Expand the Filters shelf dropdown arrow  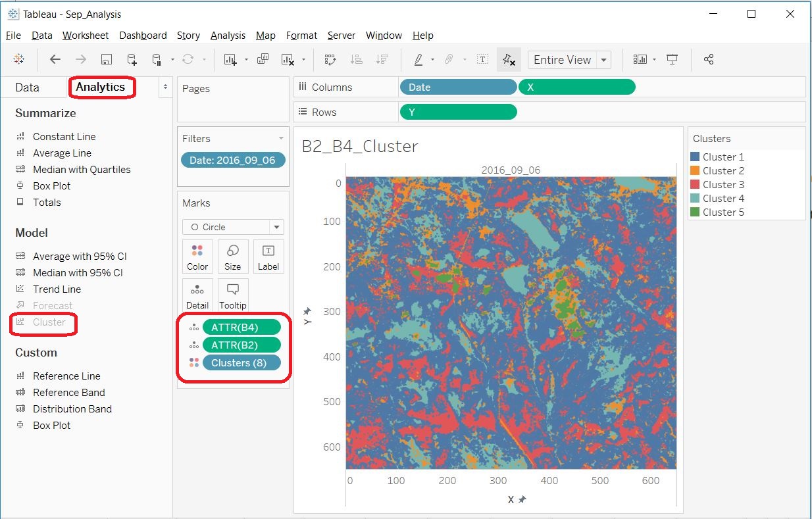coord(281,138)
